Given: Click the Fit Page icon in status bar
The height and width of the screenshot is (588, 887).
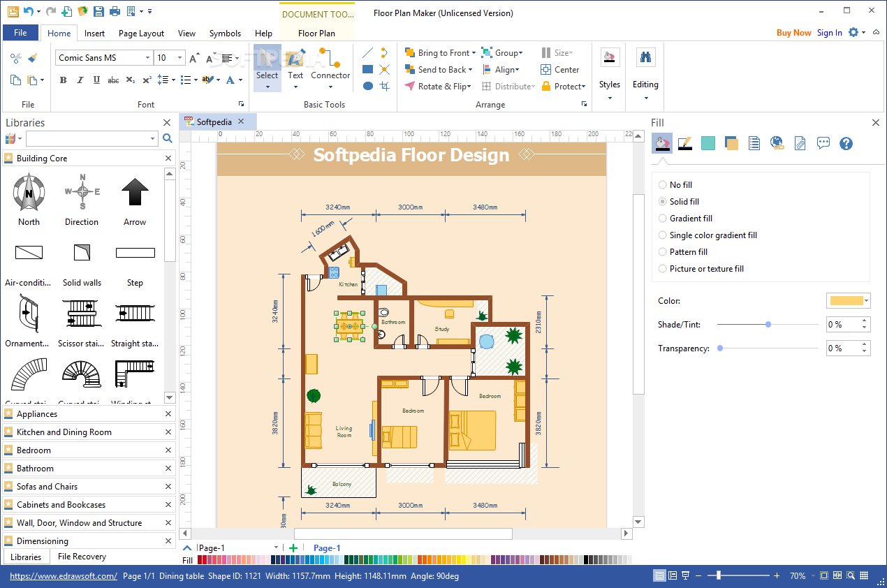Looking at the screenshot, I should click(824, 576).
